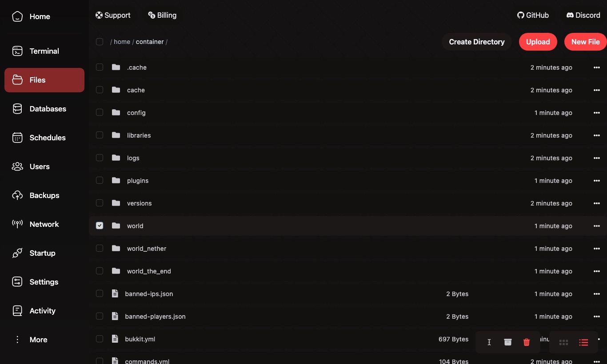Select the plugins folder checkbox
Viewport: 607px width, 364px height.
[x=100, y=180]
